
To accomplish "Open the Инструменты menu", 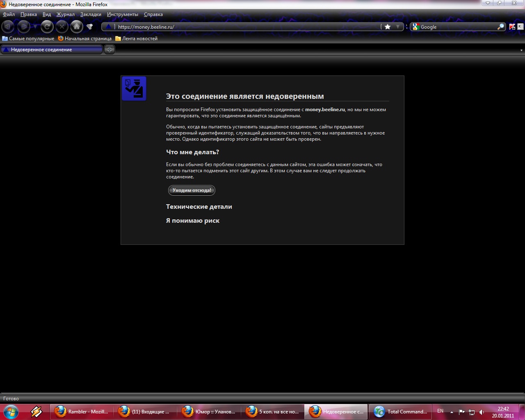I will tap(123, 14).
